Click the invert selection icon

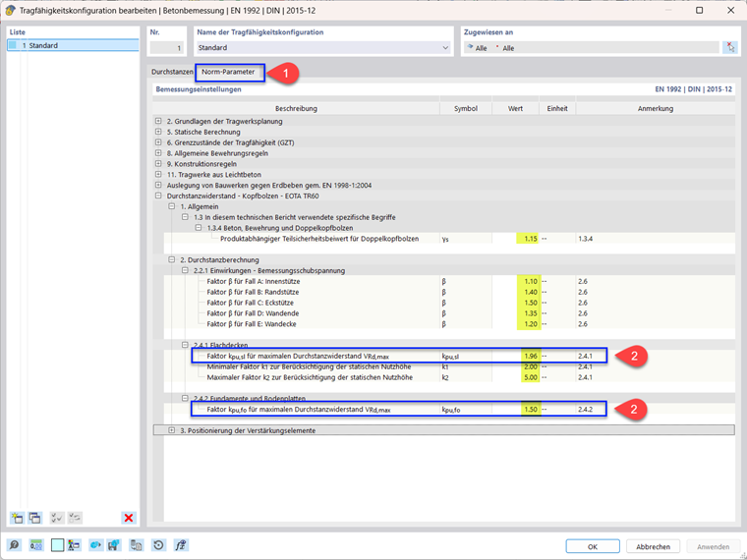pyautogui.click(x=75, y=518)
